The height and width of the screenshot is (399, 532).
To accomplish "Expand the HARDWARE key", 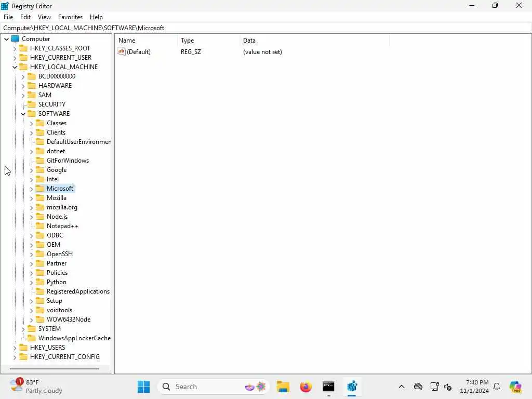I will tap(23, 86).
